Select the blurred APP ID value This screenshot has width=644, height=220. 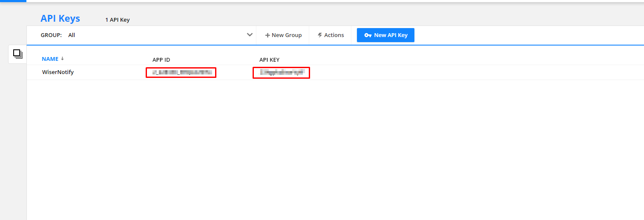point(181,73)
